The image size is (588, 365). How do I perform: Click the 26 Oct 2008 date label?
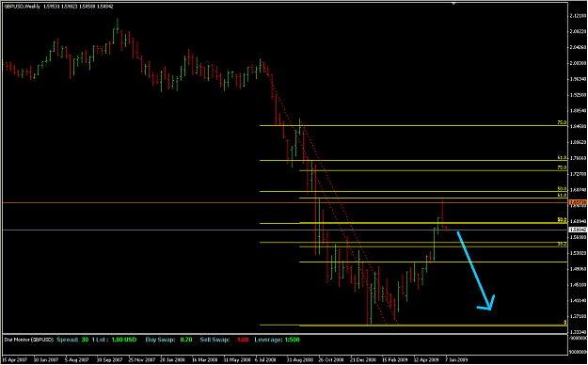(331, 359)
